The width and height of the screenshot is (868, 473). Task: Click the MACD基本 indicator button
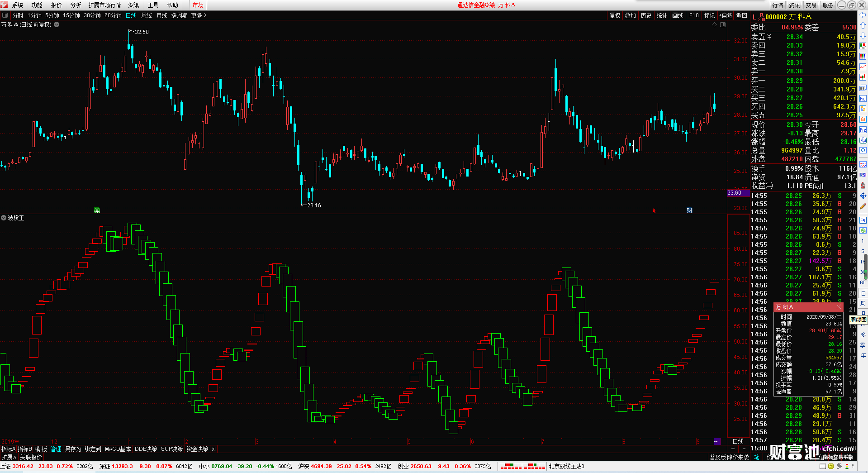(x=118, y=449)
